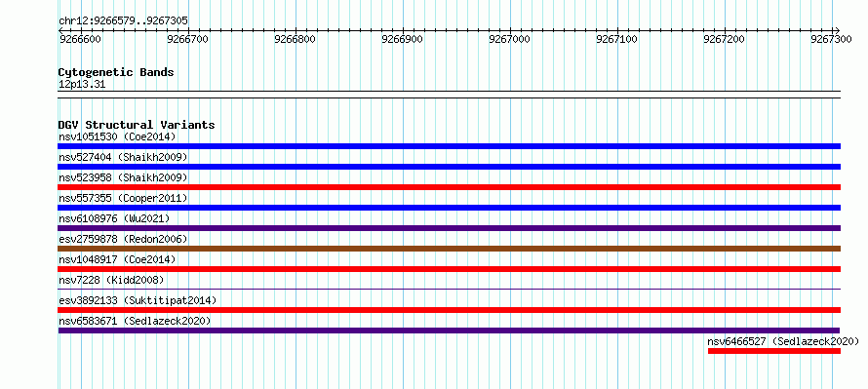Open variant nsv6466527 (Sedlazeck2020) label
868x389 pixels.
[783, 341]
